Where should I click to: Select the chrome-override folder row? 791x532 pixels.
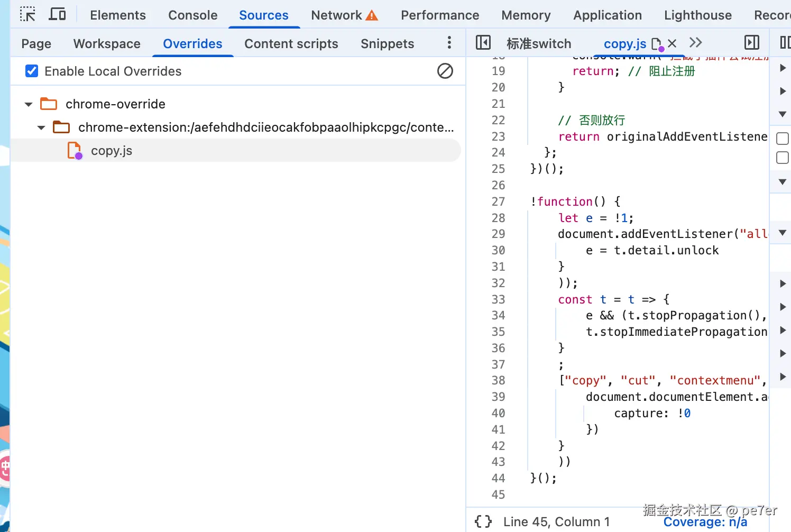pos(235,104)
